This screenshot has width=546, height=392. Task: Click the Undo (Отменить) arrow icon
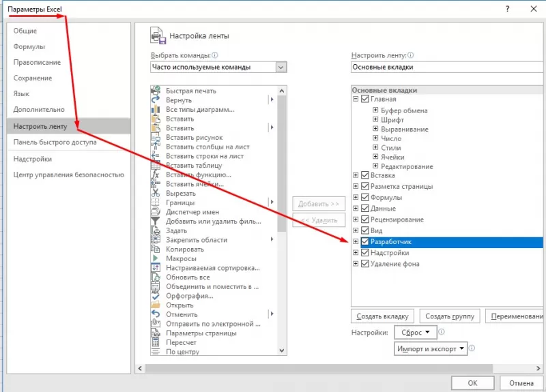click(x=156, y=314)
